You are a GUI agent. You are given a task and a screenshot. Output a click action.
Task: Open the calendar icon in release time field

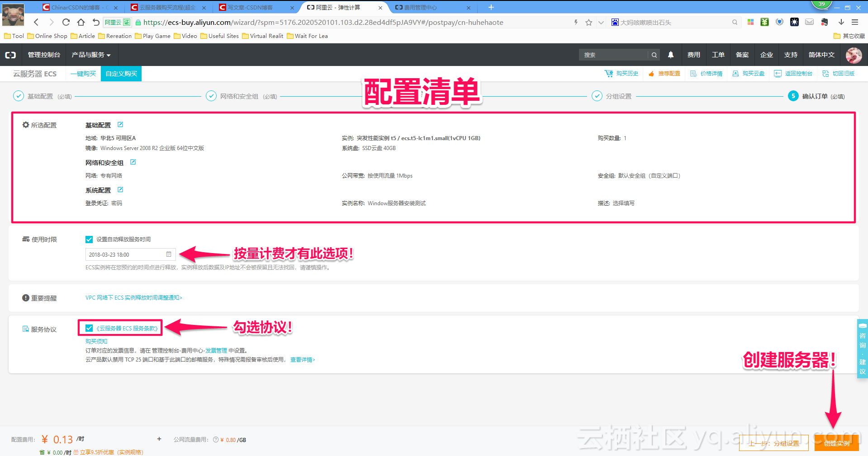pos(169,254)
